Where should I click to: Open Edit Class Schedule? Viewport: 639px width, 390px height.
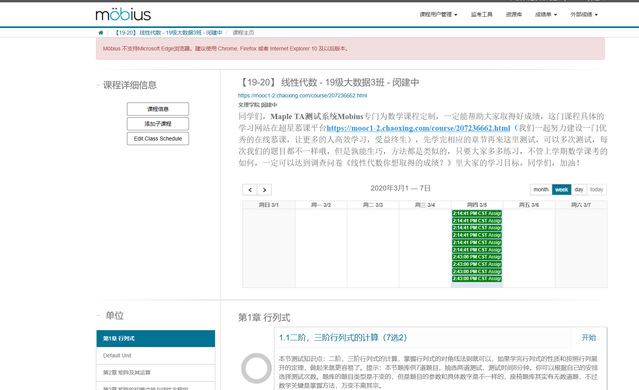pyautogui.click(x=158, y=139)
